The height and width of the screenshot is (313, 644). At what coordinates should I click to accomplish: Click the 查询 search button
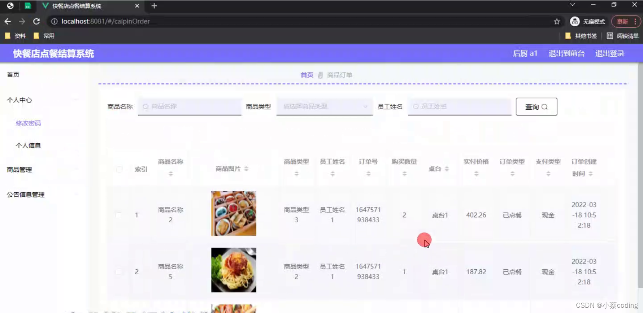(537, 106)
